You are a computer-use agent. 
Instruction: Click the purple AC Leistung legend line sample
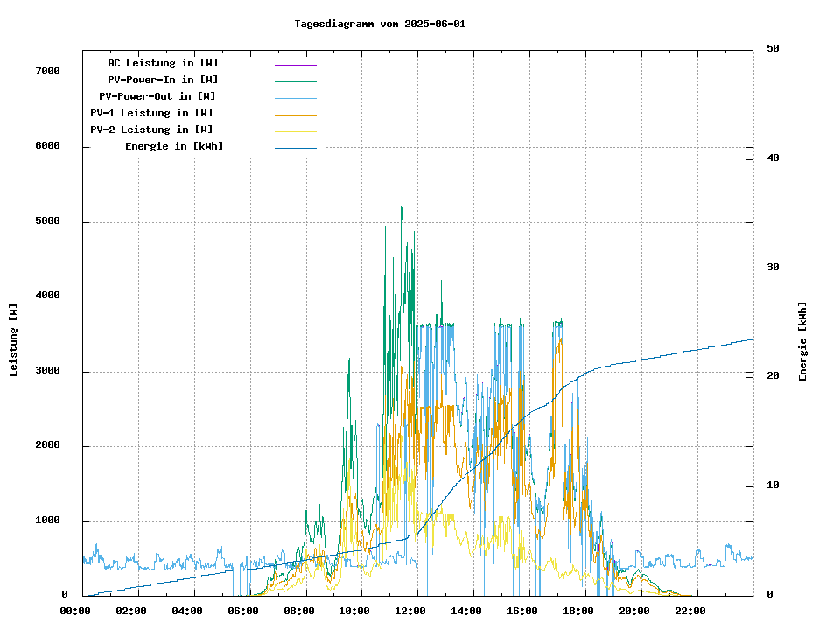click(x=295, y=65)
